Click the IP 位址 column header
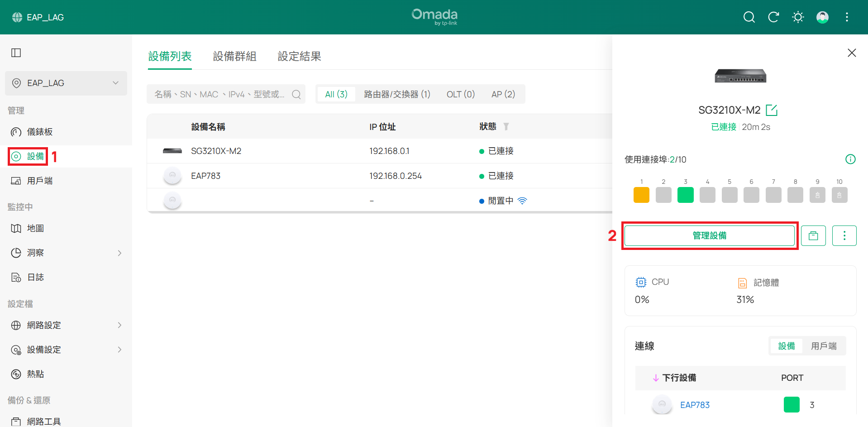 coord(382,127)
